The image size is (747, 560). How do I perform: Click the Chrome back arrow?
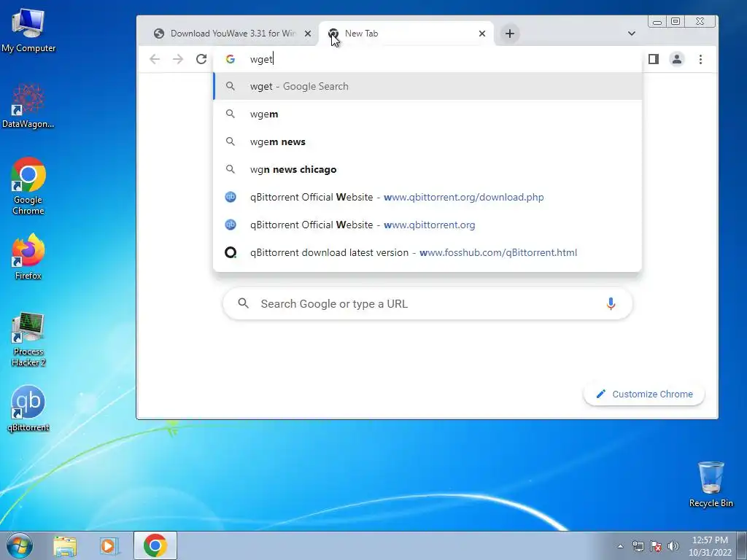click(x=155, y=59)
